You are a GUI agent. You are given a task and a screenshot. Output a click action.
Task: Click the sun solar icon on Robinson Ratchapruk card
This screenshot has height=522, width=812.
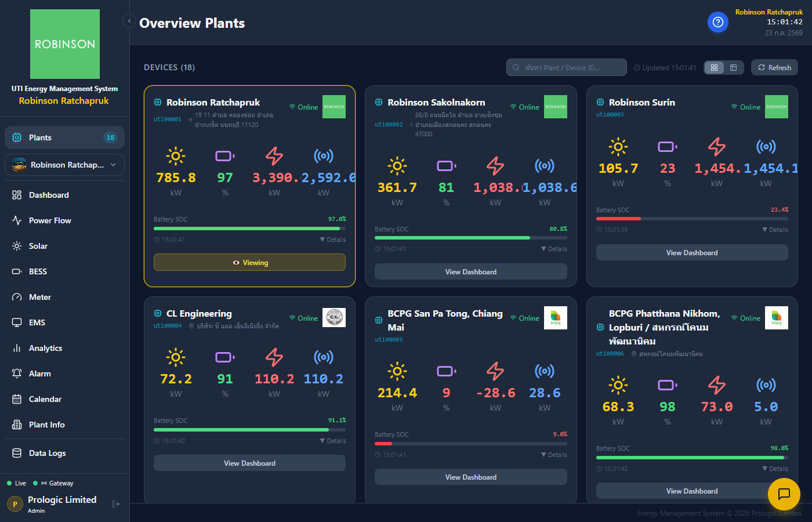(x=176, y=156)
